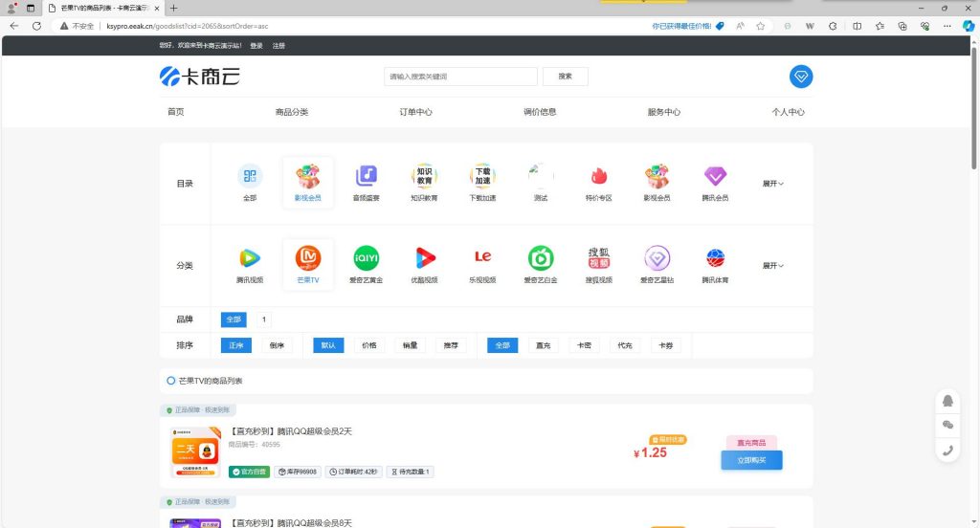Filter product type to 卡密
The height and width of the screenshot is (528, 980).
click(x=584, y=345)
